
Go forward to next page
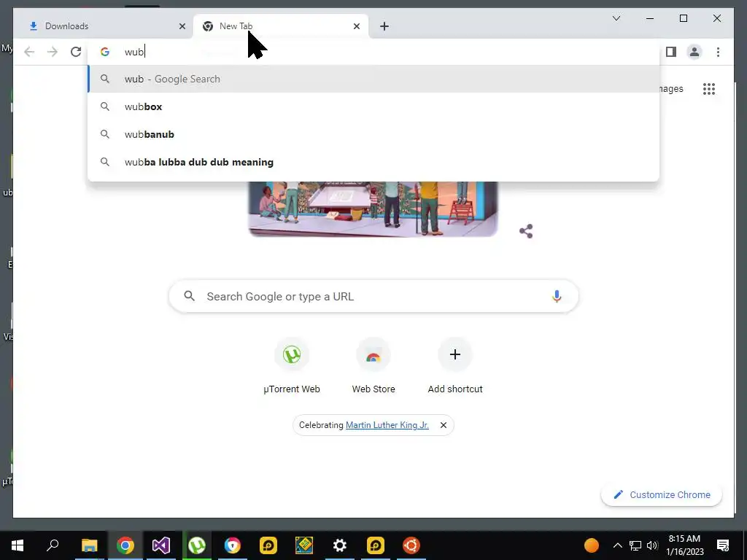pyautogui.click(x=53, y=52)
